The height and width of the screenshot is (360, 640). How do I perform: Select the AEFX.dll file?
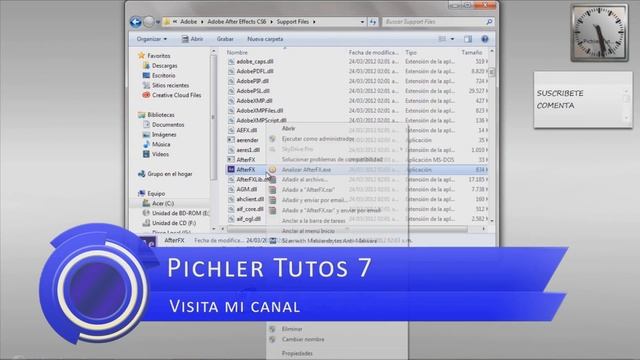pyautogui.click(x=247, y=130)
